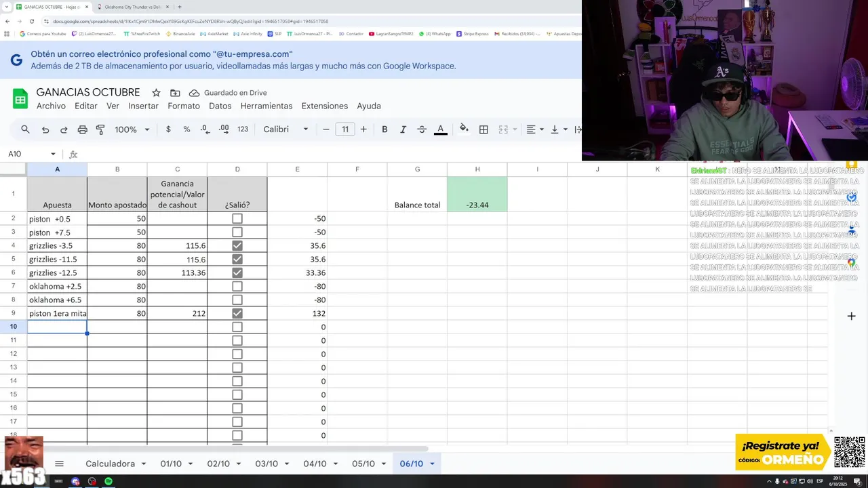Image resolution: width=868 pixels, height=488 pixels.
Task: Open more number formats (123)
Action: pos(243,129)
